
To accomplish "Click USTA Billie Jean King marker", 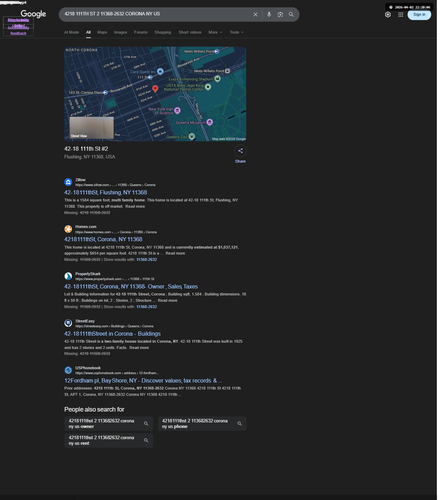I will (208, 87).
